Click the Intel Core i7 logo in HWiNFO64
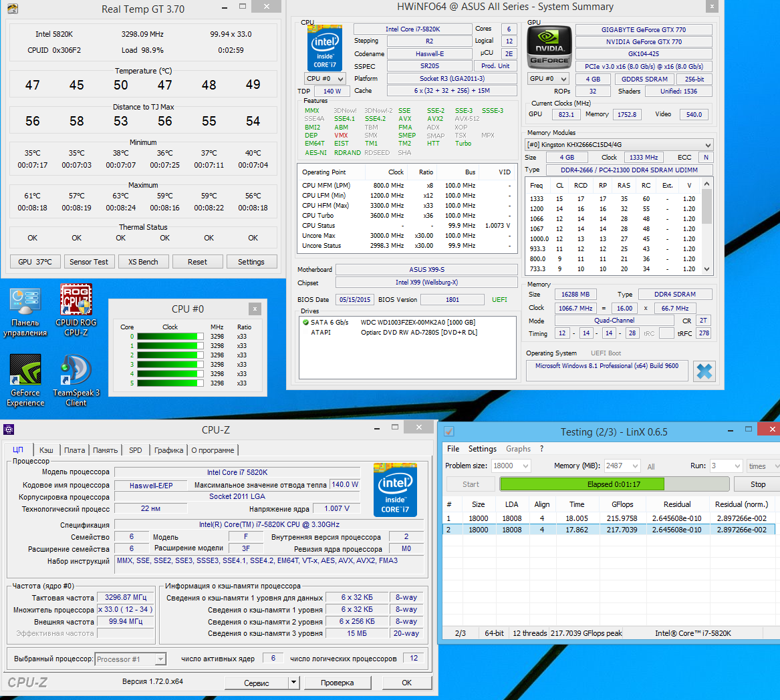The width and height of the screenshot is (780, 700). [325, 48]
